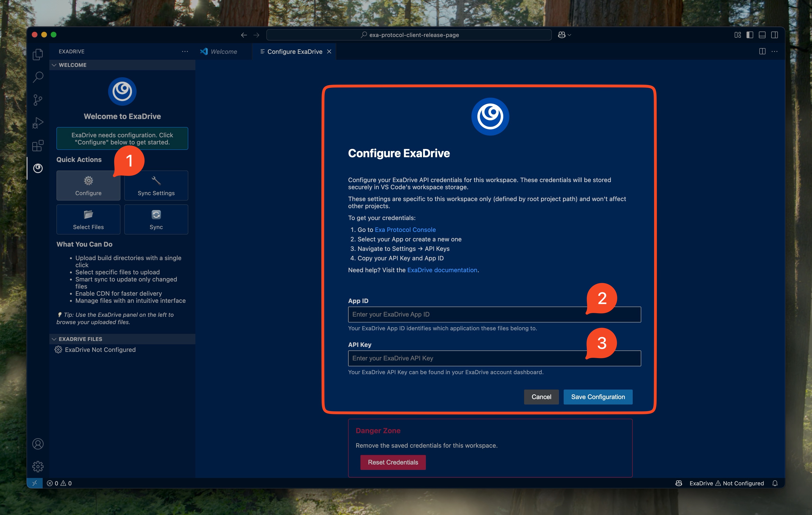Open the Run and Debug view icon
Screen dimensions: 812x515
38,123
